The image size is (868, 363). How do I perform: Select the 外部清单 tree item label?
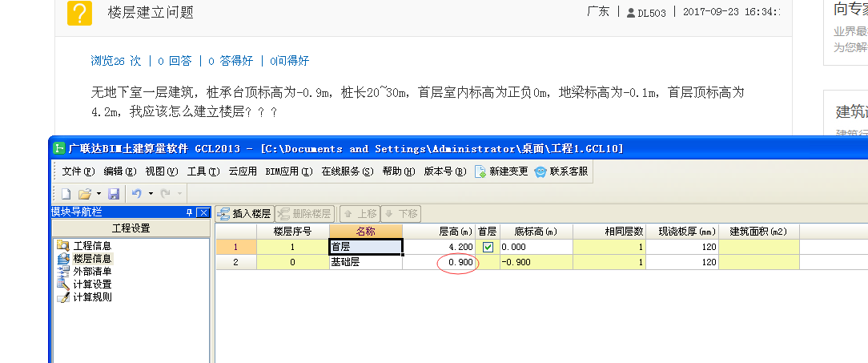[x=92, y=272]
